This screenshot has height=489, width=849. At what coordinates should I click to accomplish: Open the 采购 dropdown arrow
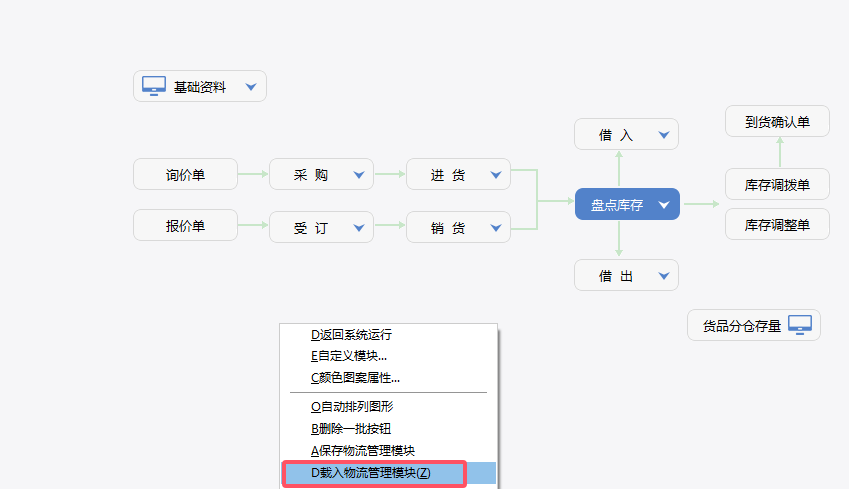[358, 175]
